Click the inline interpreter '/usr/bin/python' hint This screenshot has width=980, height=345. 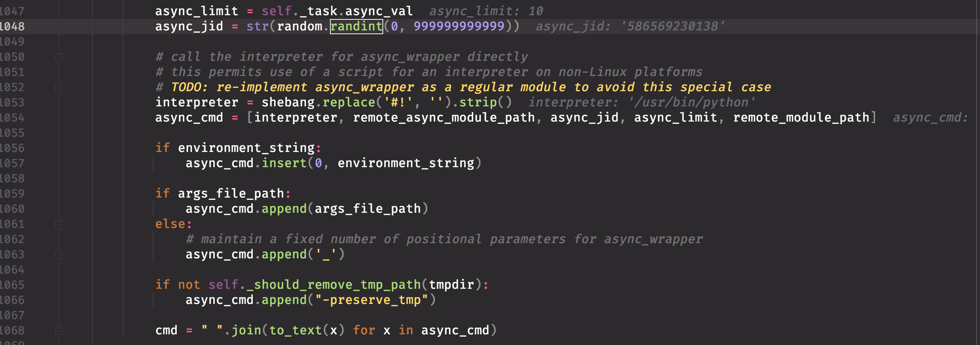pyautogui.click(x=641, y=103)
